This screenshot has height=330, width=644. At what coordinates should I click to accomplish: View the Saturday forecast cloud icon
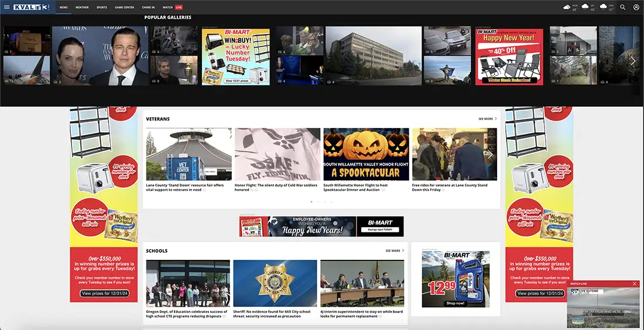[585, 7]
